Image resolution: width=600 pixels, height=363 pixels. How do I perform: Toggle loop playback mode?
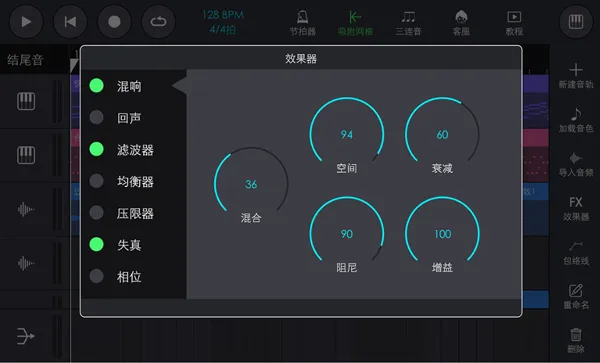[158, 22]
